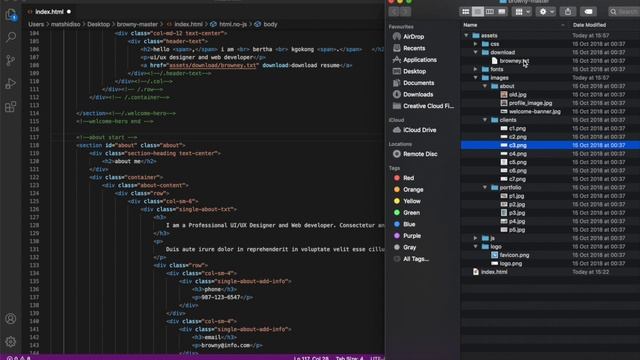The width and height of the screenshot is (640, 360).
Task: Go back in Finder
Action: (394, 12)
